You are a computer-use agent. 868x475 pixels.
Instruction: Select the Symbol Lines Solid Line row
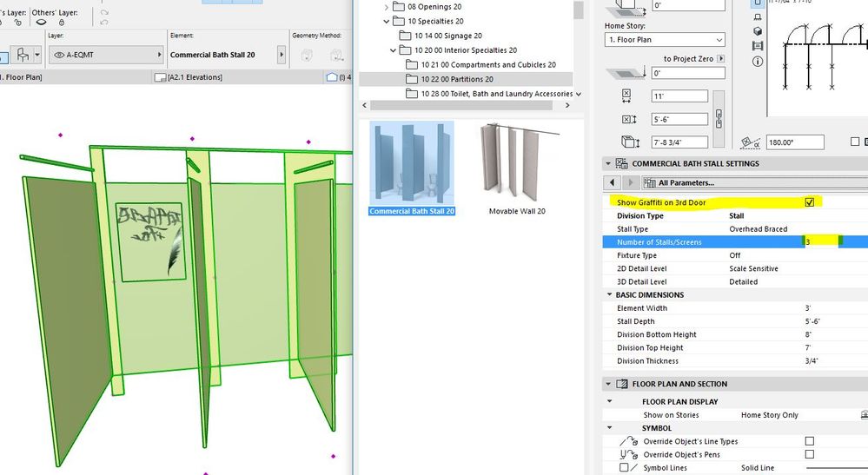click(x=735, y=468)
